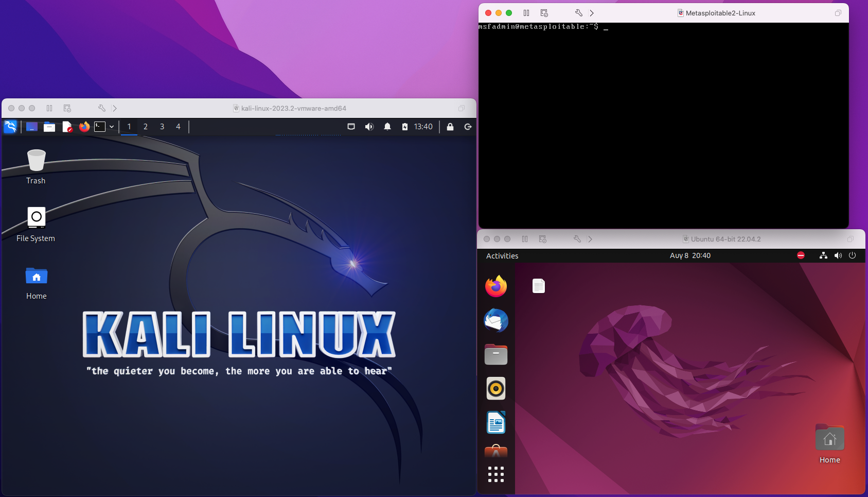
Task: Select the Home folder on Kali desktop
Action: pyautogui.click(x=37, y=283)
